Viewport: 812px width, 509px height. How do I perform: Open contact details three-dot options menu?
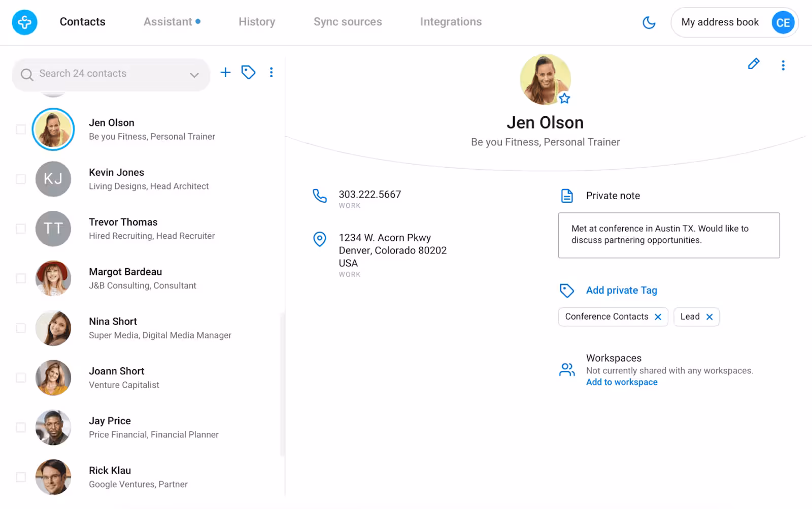tap(783, 65)
